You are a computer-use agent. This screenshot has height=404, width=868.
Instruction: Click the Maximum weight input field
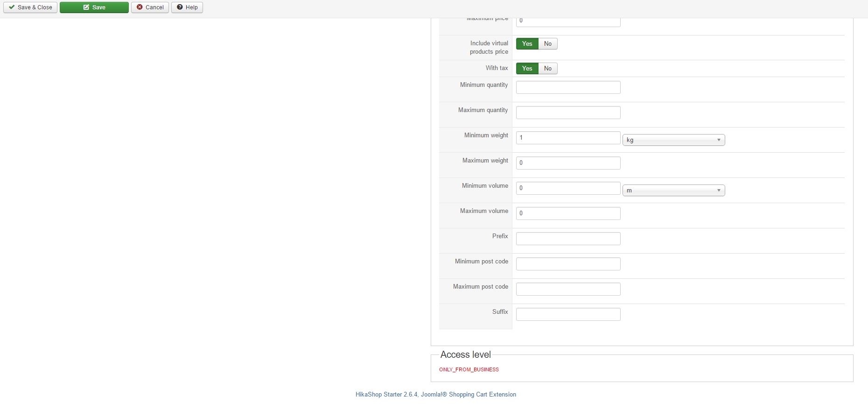568,163
